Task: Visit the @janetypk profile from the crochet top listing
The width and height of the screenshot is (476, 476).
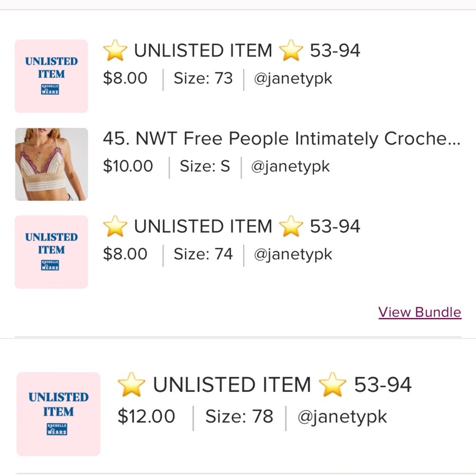Action: pyautogui.click(x=289, y=166)
